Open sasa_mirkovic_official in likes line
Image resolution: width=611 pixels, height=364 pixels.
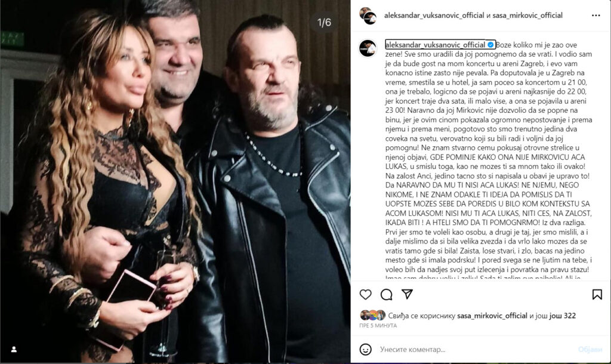(x=492, y=316)
